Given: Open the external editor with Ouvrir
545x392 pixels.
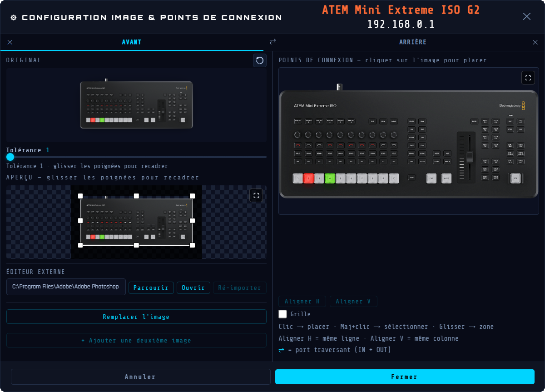Looking at the screenshot, I should [x=193, y=288].
